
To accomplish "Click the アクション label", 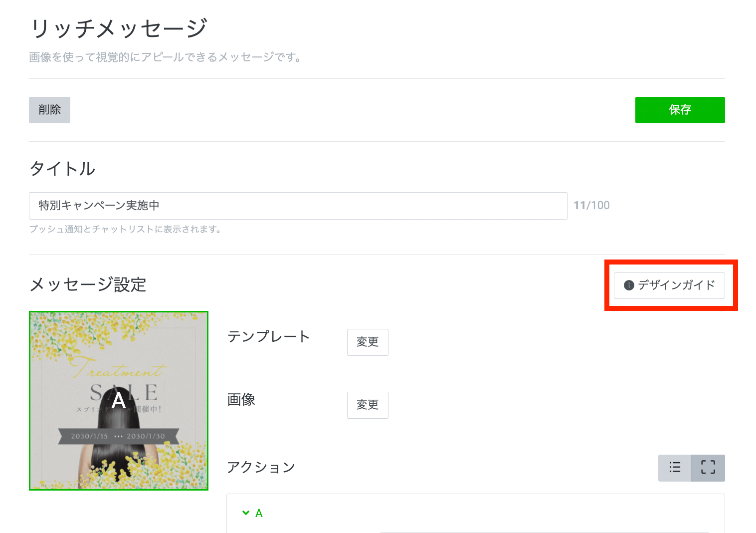I will pyautogui.click(x=261, y=467).
